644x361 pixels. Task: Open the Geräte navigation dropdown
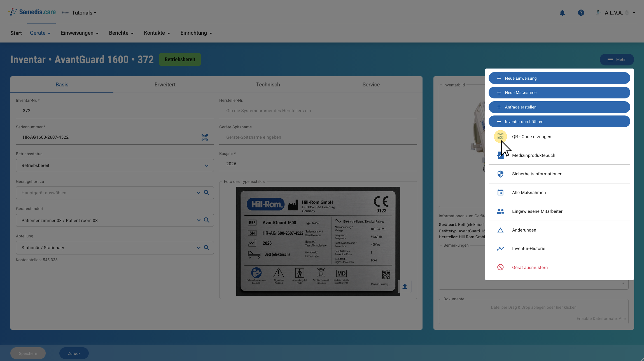click(40, 33)
